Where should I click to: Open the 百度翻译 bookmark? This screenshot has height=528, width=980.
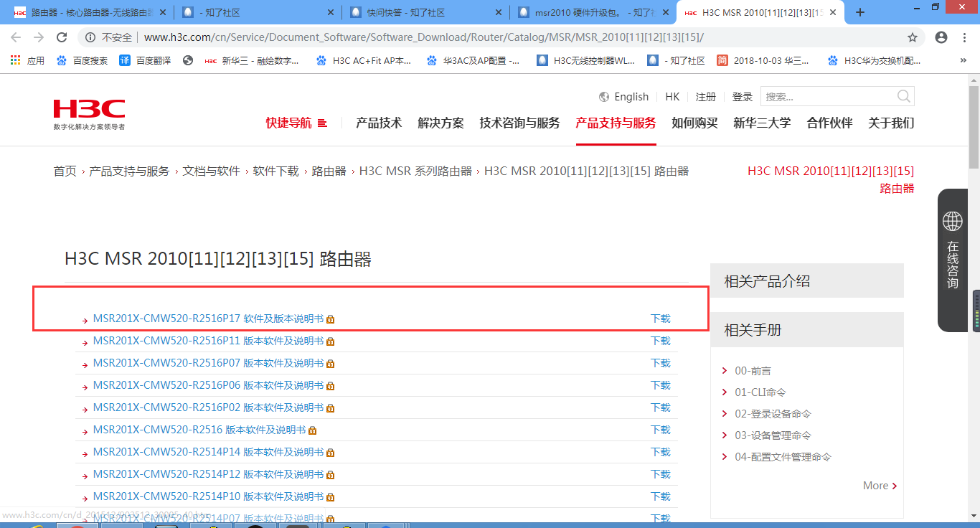(146, 61)
